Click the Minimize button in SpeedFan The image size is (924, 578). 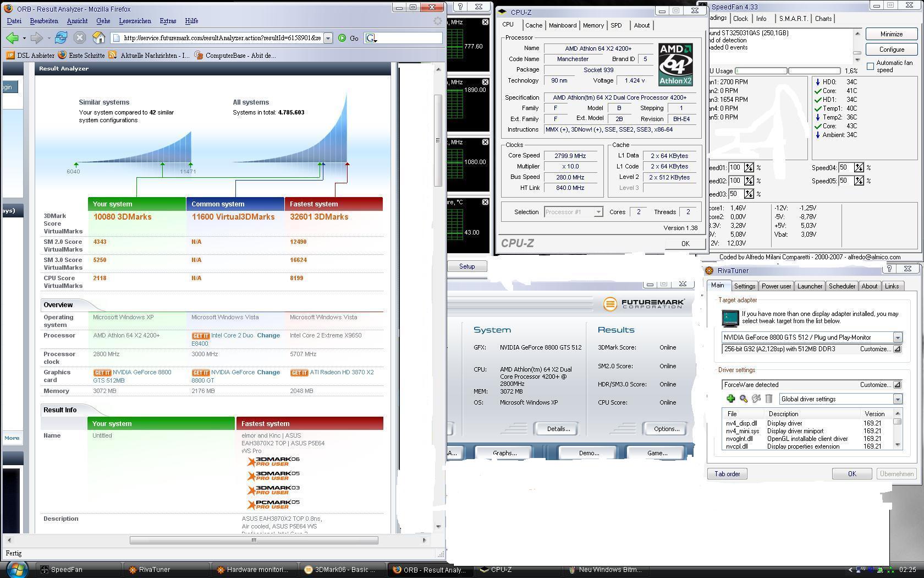pos(892,34)
